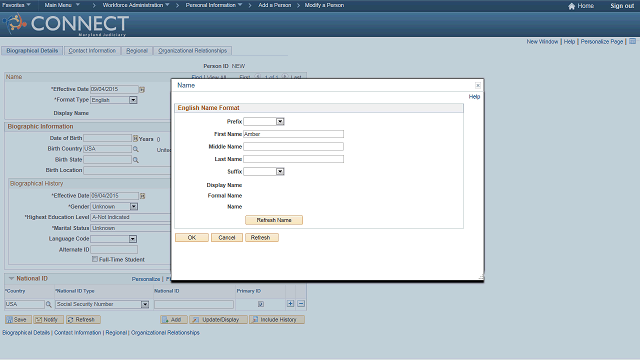Select the Add a Person breadcrumb
The width and height of the screenshot is (640, 360).
click(275, 5)
